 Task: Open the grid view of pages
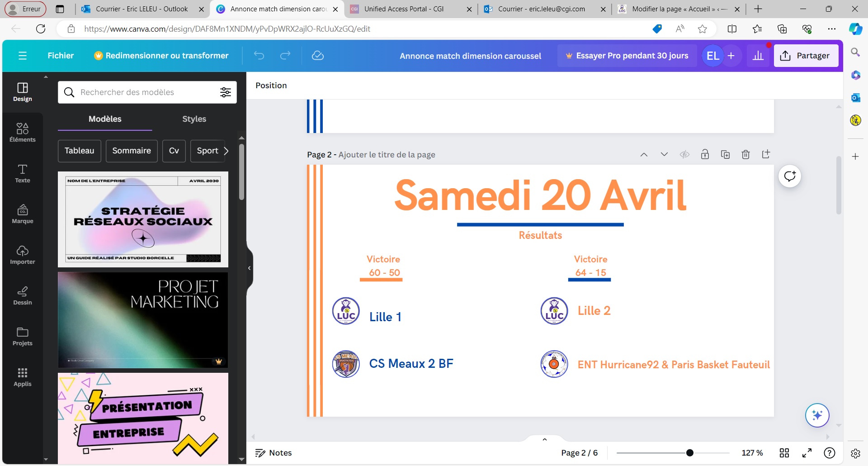click(x=784, y=453)
